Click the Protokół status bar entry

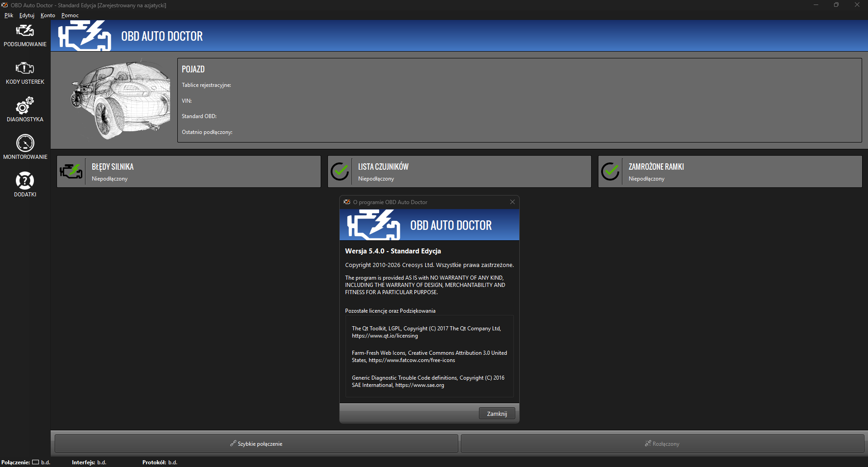tap(160, 462)
